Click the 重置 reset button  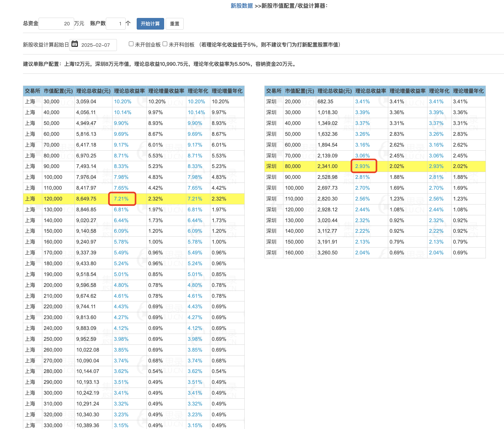click(x=174, y=24)
